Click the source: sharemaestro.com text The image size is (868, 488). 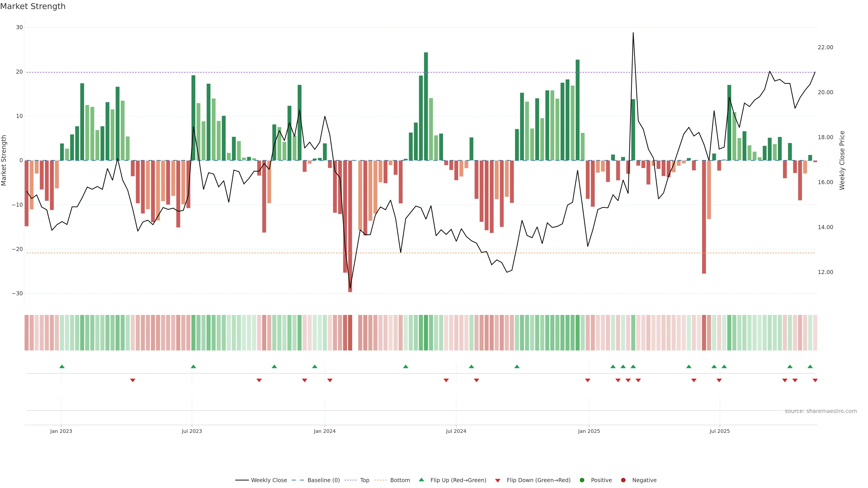[x=821, y=411]
